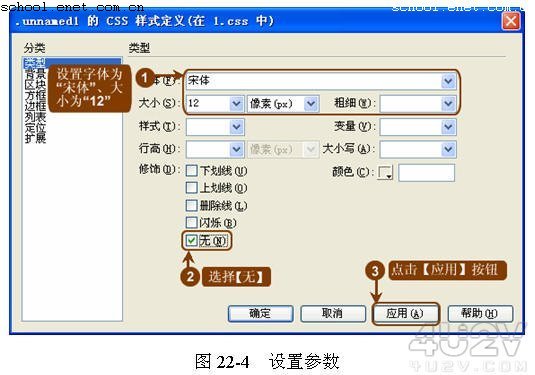
Task: Click the 取消 cancel button
Action: pyautogui.click(x=333, y=313)
